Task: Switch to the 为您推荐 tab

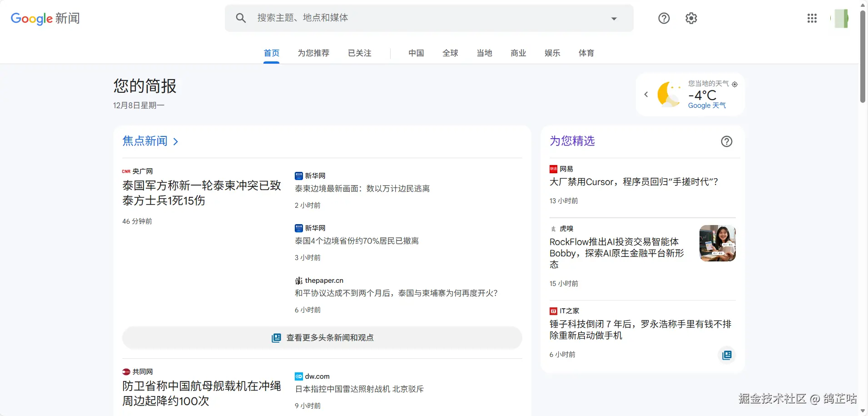Action: coord(313,53)
